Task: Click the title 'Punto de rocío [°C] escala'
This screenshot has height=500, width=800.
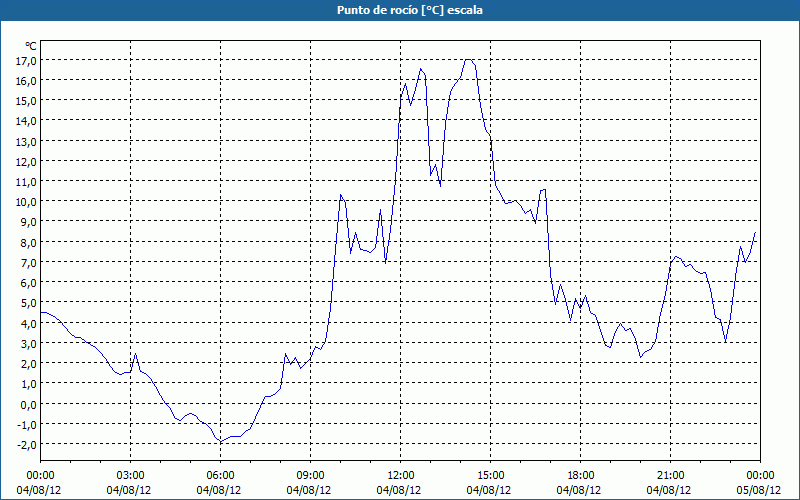Action: 410,10
